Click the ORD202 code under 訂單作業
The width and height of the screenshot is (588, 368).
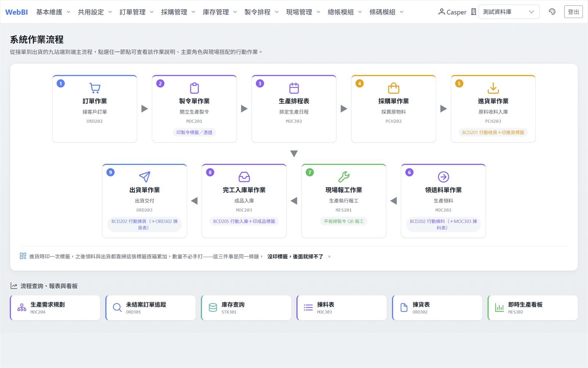95,121
